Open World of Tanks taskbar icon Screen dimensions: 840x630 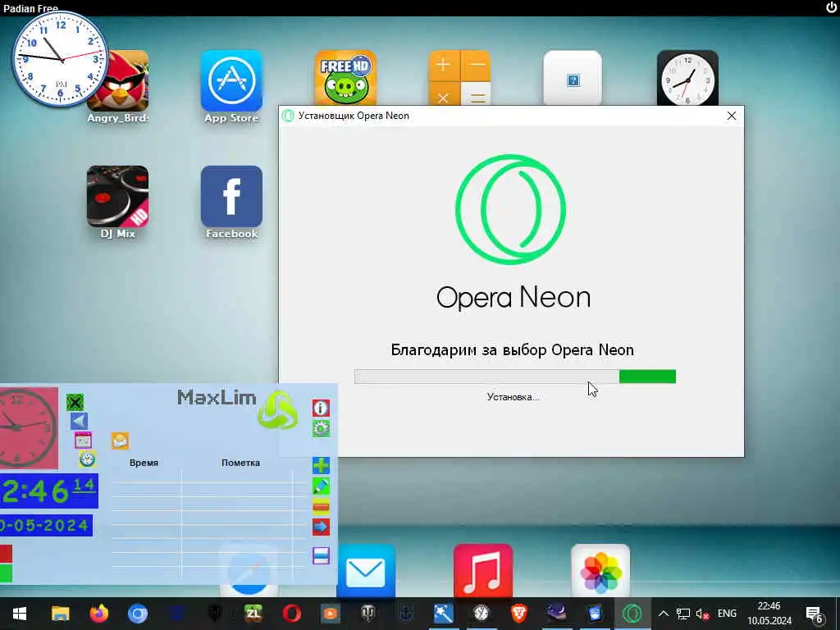tap(368, 614)
